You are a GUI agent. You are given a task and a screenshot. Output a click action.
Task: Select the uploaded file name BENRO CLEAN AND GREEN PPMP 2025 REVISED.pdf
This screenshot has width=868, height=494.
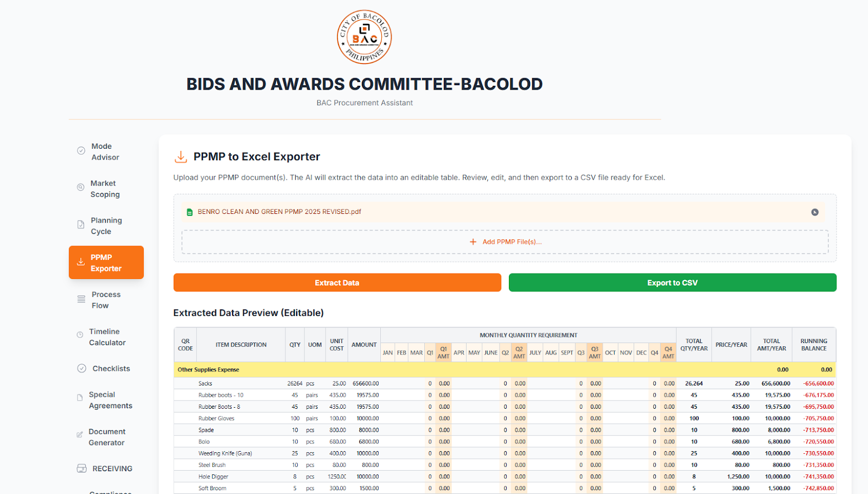coord(279,212)
